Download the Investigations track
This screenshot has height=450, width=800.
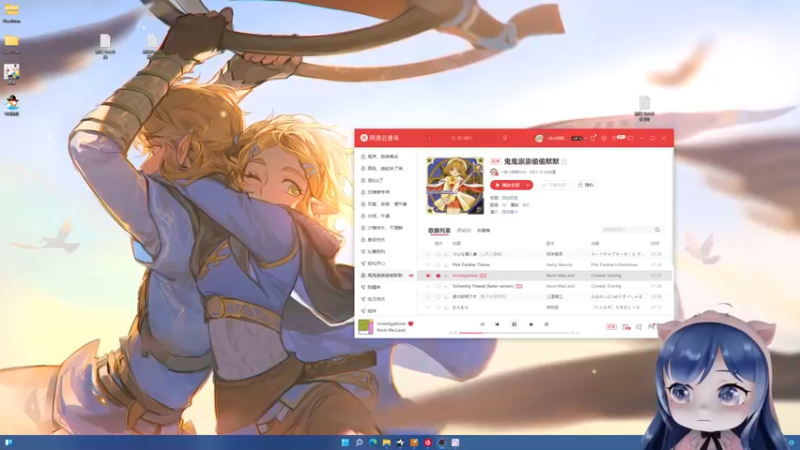445,276
